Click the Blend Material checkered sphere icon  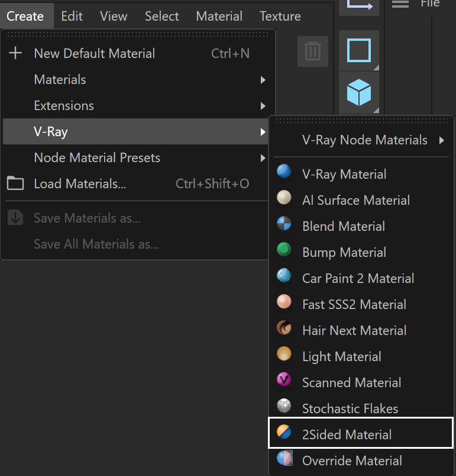click(284, 224)
